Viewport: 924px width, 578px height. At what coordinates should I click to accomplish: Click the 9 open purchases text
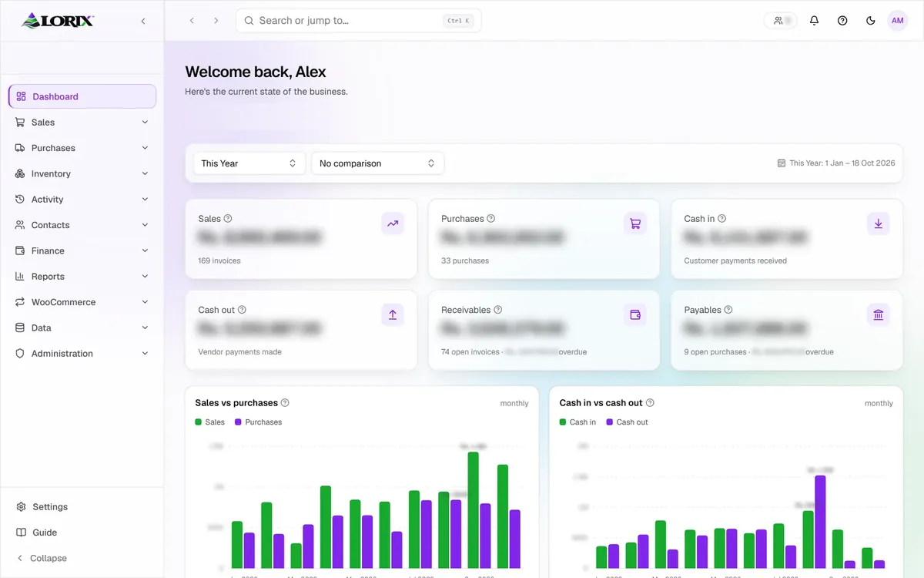point(715,352)
